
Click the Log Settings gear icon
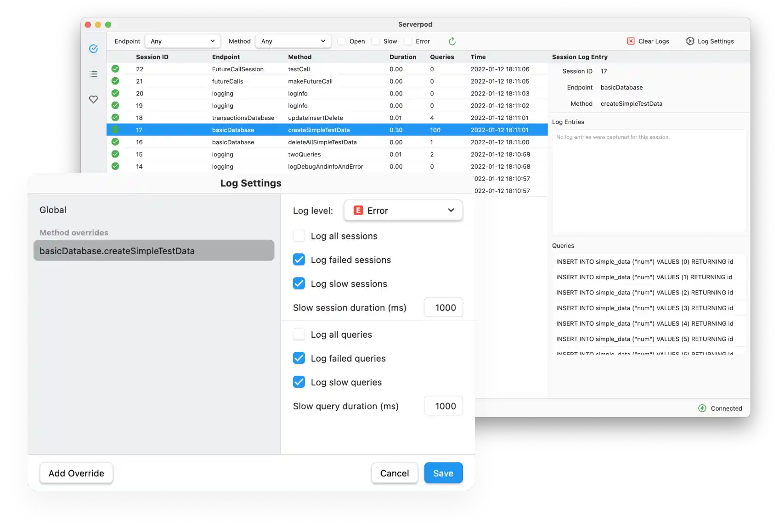(x=690, y=41)
